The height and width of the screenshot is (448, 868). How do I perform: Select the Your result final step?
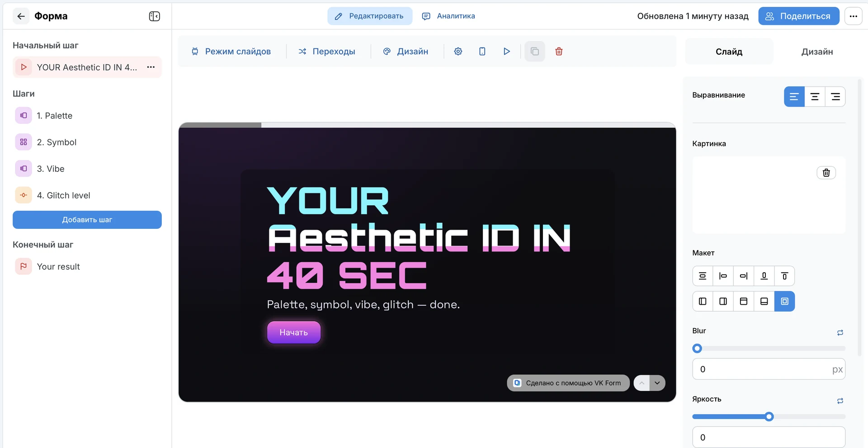click(87, 266)
